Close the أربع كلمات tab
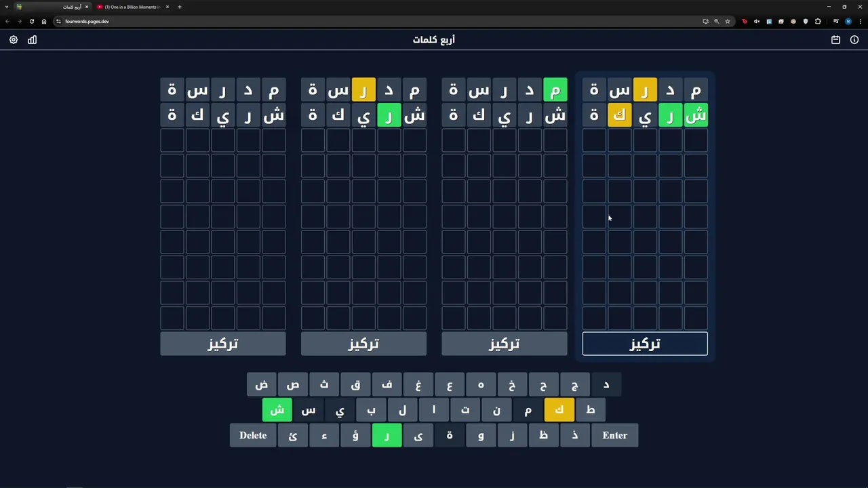 (x=87, y=7)
